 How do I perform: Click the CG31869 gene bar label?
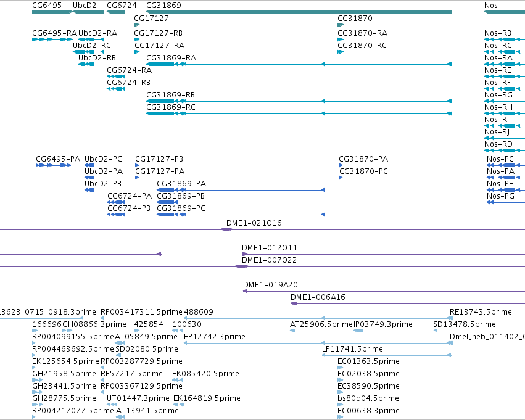point(163,6)
